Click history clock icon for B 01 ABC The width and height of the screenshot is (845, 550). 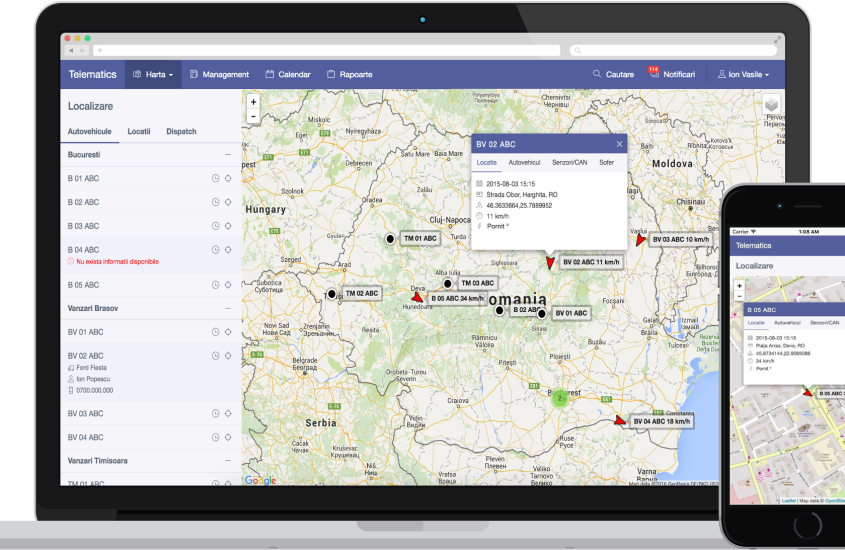tap(216, 178)
